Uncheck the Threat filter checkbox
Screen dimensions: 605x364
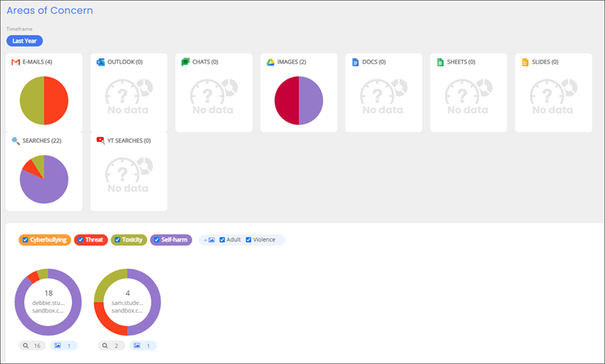(x=81, y=240)
